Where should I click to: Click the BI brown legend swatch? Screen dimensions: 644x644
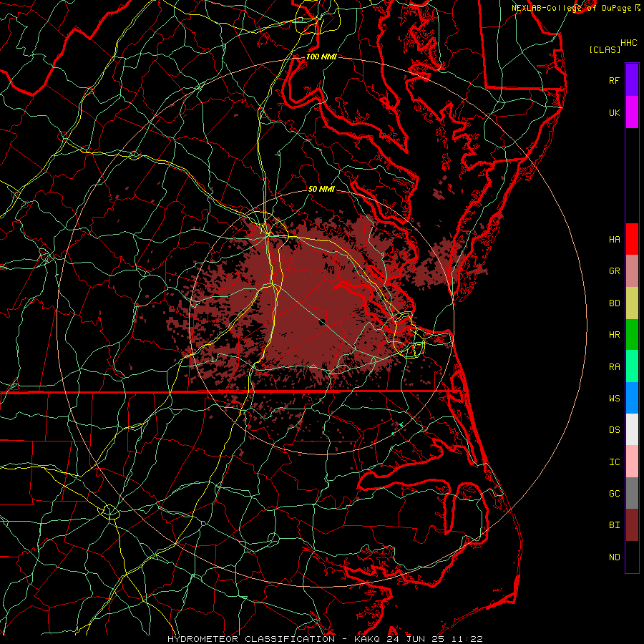632,525
